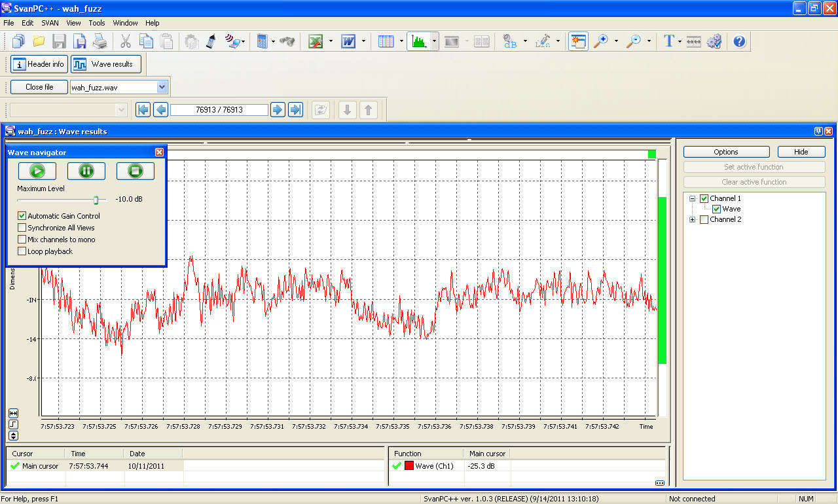This screenshot has height=504, width=838.
Task: Click the table view icon
Action: pos(386,41)
